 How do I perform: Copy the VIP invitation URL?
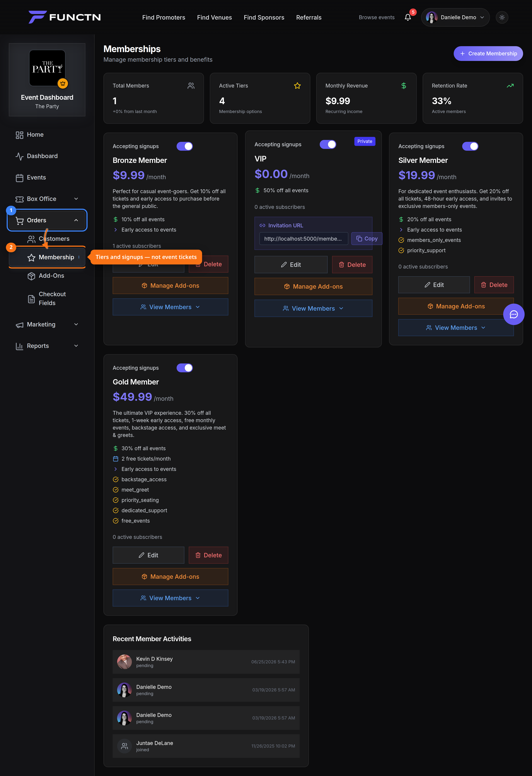coord(366,238)
